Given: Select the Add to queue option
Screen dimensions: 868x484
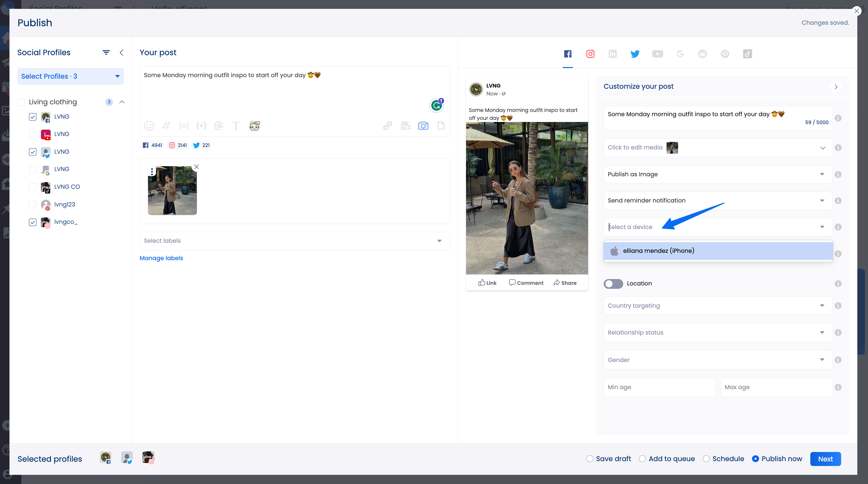Looking at the screenshot, I should coord(642,459).
